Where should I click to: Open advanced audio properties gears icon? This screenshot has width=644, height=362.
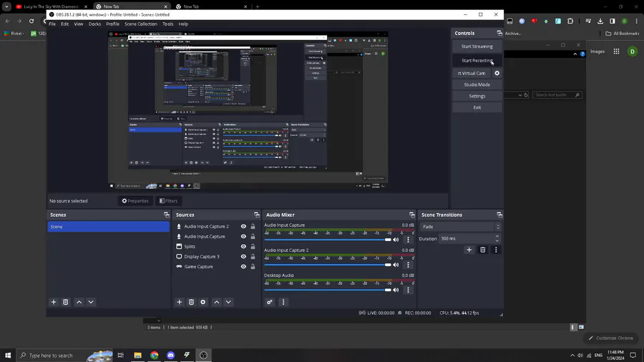[270, 302]
